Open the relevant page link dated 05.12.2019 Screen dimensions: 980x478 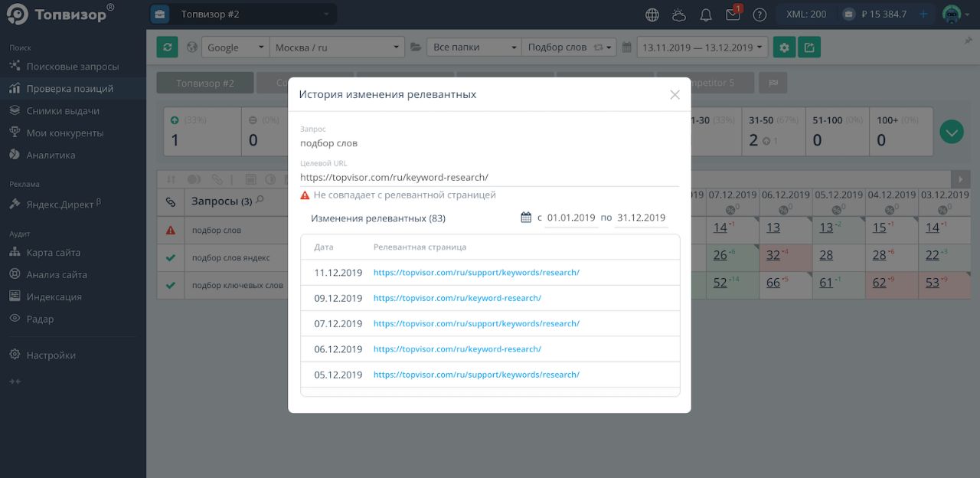pyautogui.click(x=476, y=375)
